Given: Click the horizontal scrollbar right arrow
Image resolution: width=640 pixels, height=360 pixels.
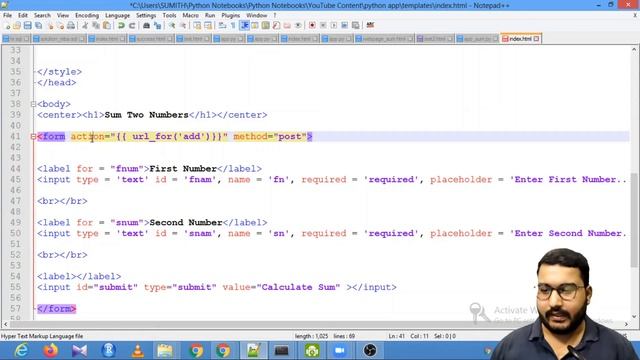Looking at the screenshot, I should click(626, 324).
